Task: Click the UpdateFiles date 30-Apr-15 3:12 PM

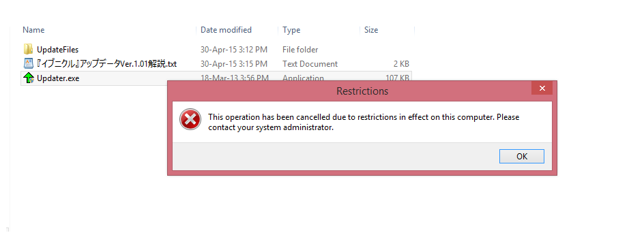Action: 234,50
